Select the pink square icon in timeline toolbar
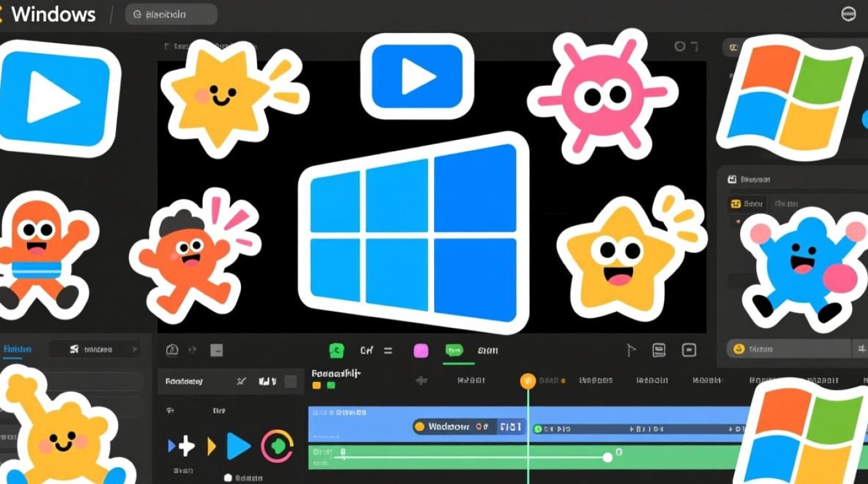Screen dimensions: 868x484 click(x=421, y=350)
